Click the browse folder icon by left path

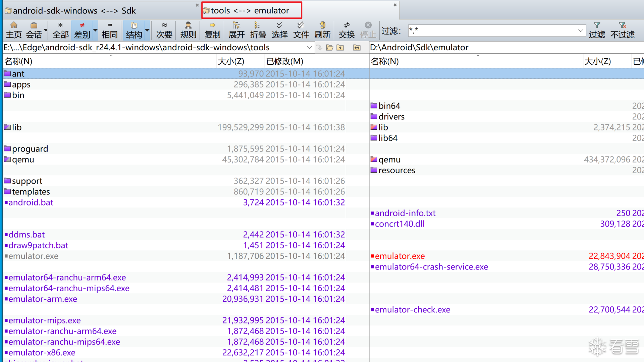point(330,48)
